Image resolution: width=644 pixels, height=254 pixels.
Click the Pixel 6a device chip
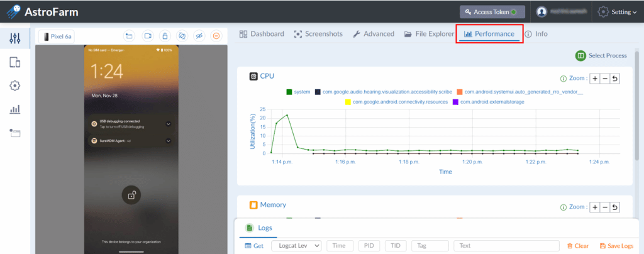coord(57,36)
